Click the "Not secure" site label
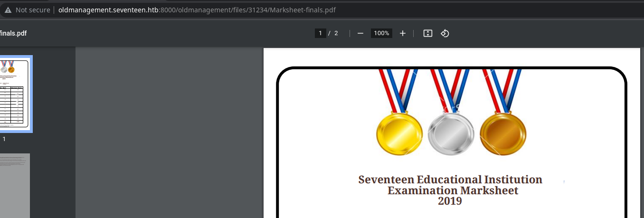The height and width of the screenshot is (218, 644). click(33, 10)
